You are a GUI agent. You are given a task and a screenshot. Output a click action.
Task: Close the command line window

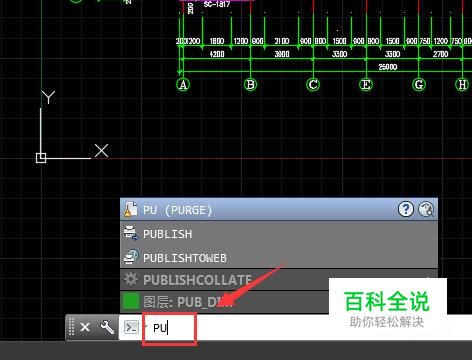85,327
